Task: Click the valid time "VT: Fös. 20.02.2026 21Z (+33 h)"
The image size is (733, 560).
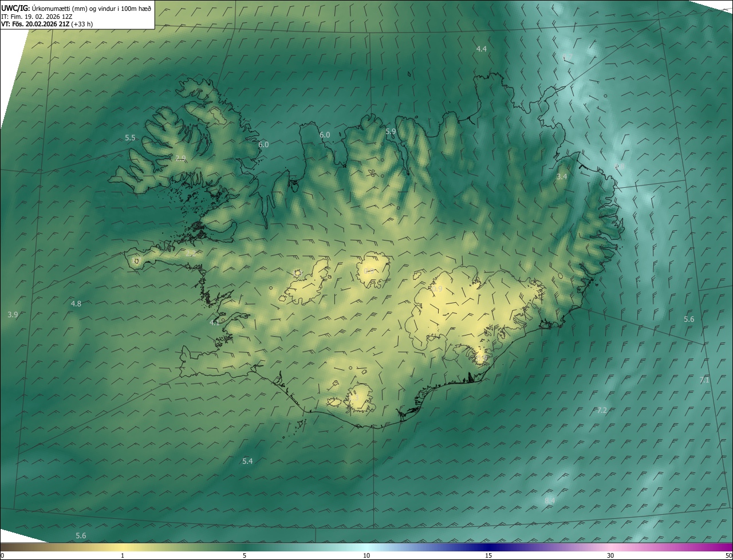Action: pos(47,24)
